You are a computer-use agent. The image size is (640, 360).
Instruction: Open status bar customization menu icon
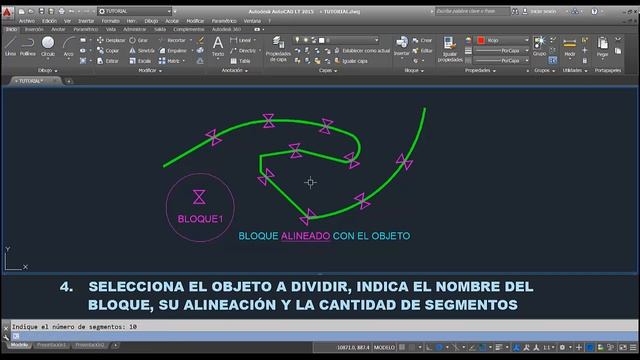point(633,347)
